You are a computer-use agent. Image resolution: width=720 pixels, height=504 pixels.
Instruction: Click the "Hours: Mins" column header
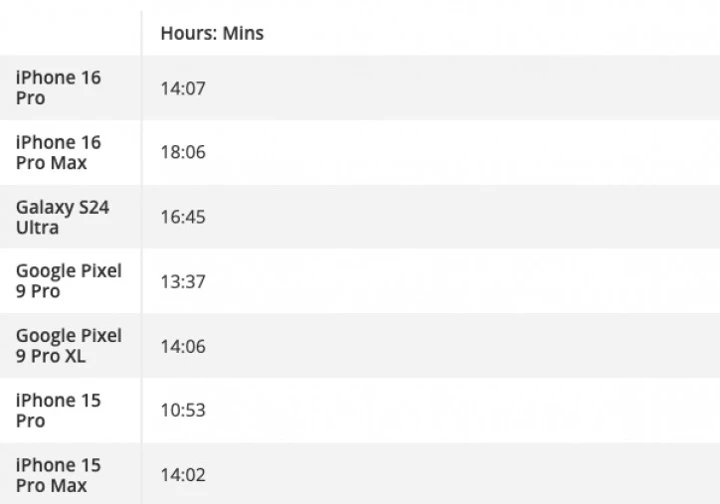[x=212, y=33]
